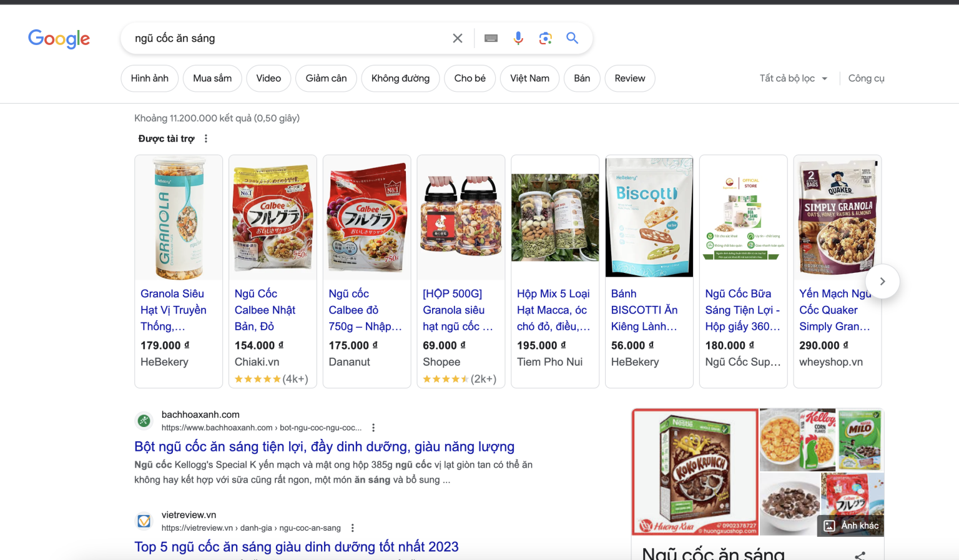
Task: Click the blue magnifier search button
Action: click(x=572, y=38)
